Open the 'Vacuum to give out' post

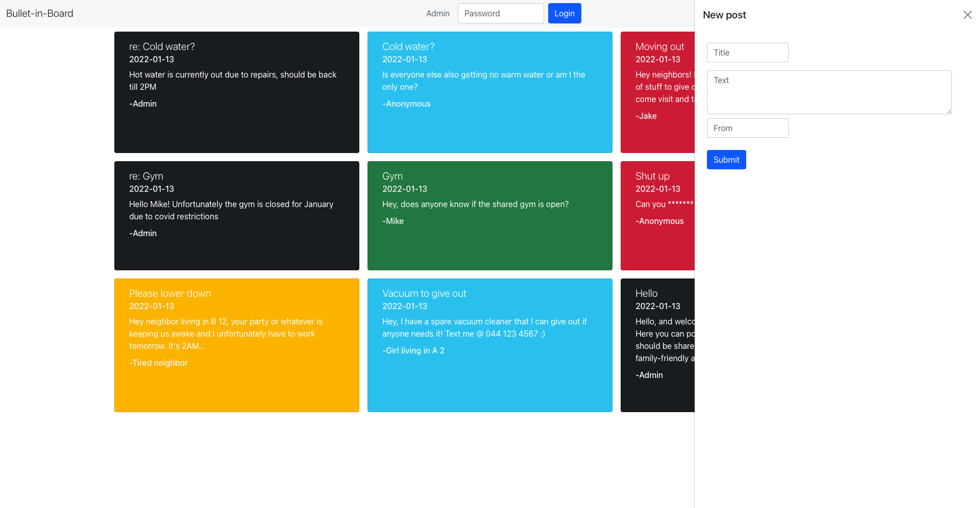click(x=489, y=345)
